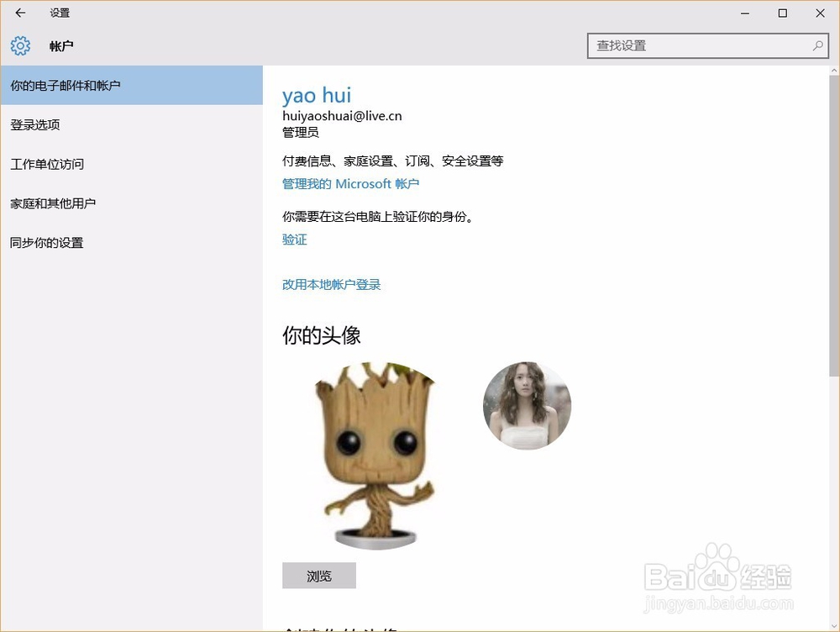Click the magnifier icon in search box
This screenshot has width=840, height=632.
pyautogui.click(x=816, y=46)
